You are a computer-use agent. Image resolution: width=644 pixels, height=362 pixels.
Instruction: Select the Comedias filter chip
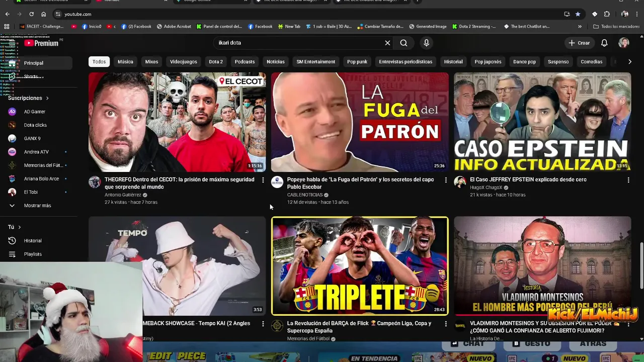pyautogui.click(x=591, y=61)
